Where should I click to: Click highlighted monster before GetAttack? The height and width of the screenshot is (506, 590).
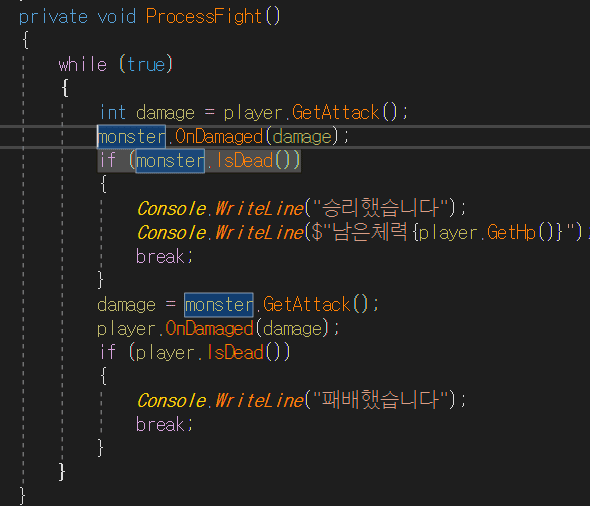click(x=219, y=304)
